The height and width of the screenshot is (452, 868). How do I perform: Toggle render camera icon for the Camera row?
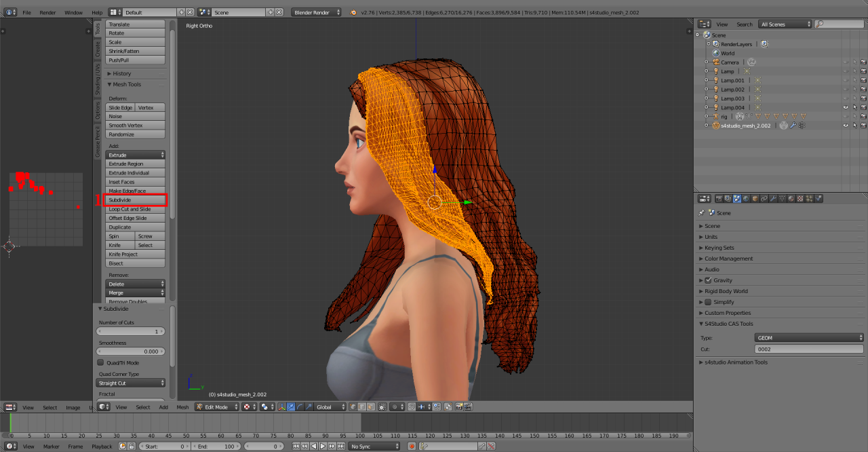click(863, 62)
